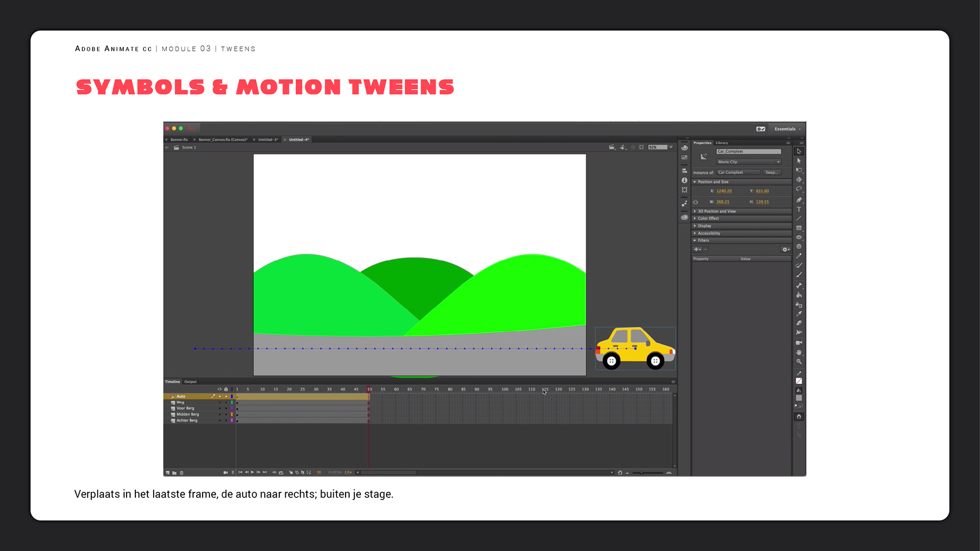The width and height of the screenshot is (980, 551).
Task: Click Midden Berg layer outline color swatch
Action: (x=232, y=414)
